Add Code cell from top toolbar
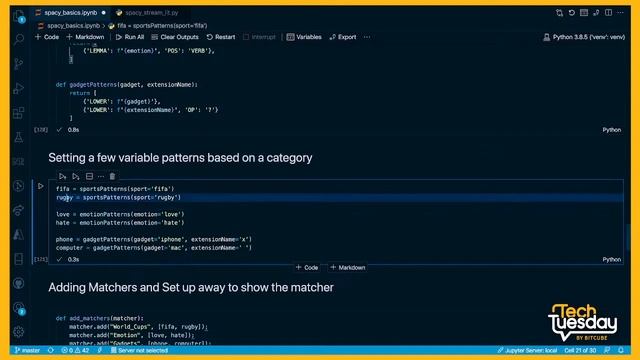Image resolution: width=640 pixels, height=360 pixels. [x=47, y=37]
